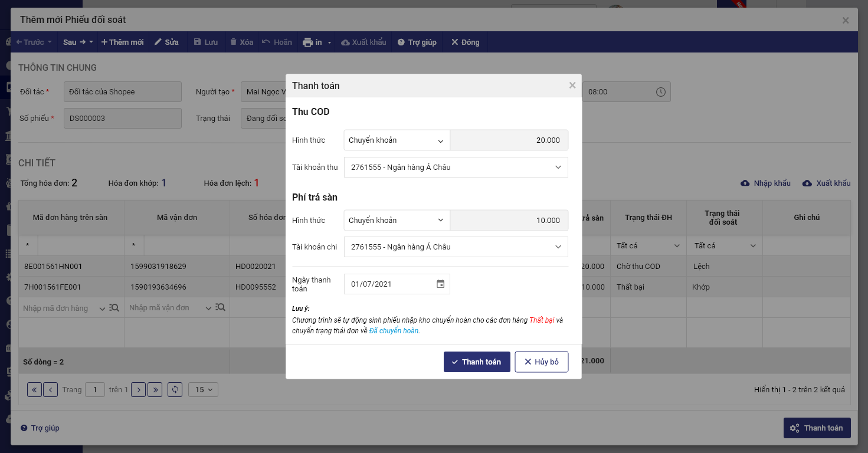This screenshot has width=868, height=453.
Task: Click the clock icon in time field
Action: [x=660, y=92]
